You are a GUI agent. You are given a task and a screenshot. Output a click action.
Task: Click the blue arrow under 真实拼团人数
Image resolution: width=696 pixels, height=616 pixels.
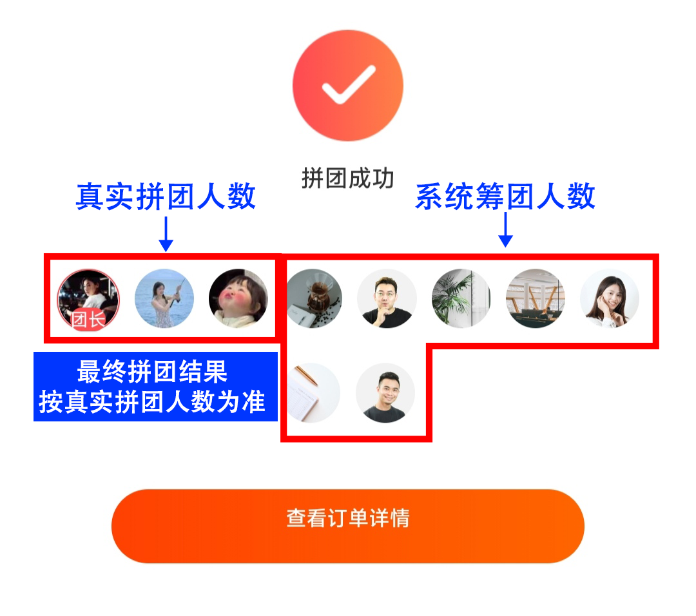(x=166, y=234)
